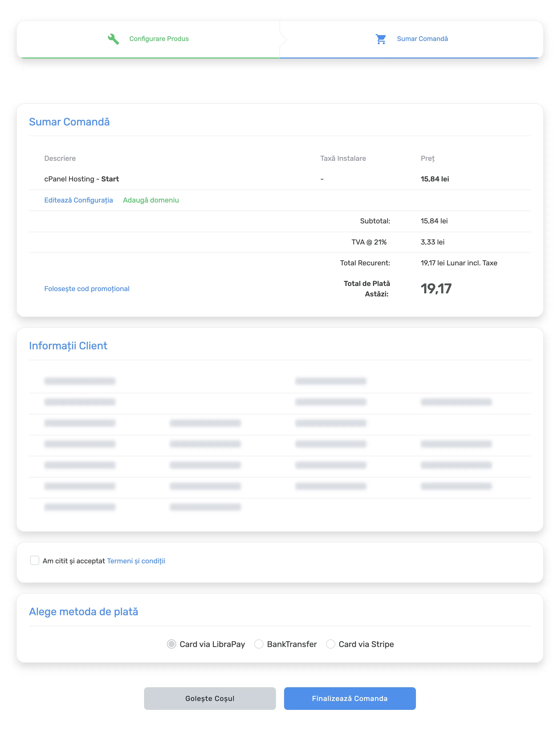
Task: Open Folosește cod promoțional link
Action: (87, 289)
